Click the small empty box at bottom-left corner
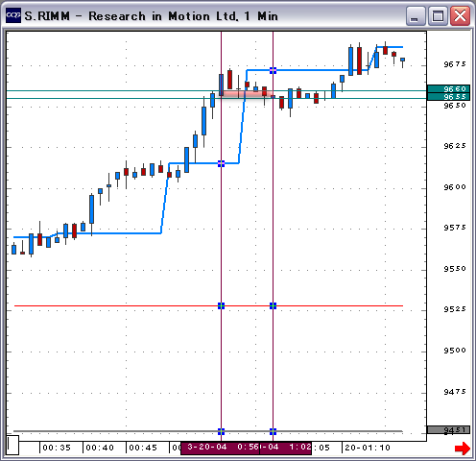The width and height of the screenshot is (476, 461). [12, 445]
